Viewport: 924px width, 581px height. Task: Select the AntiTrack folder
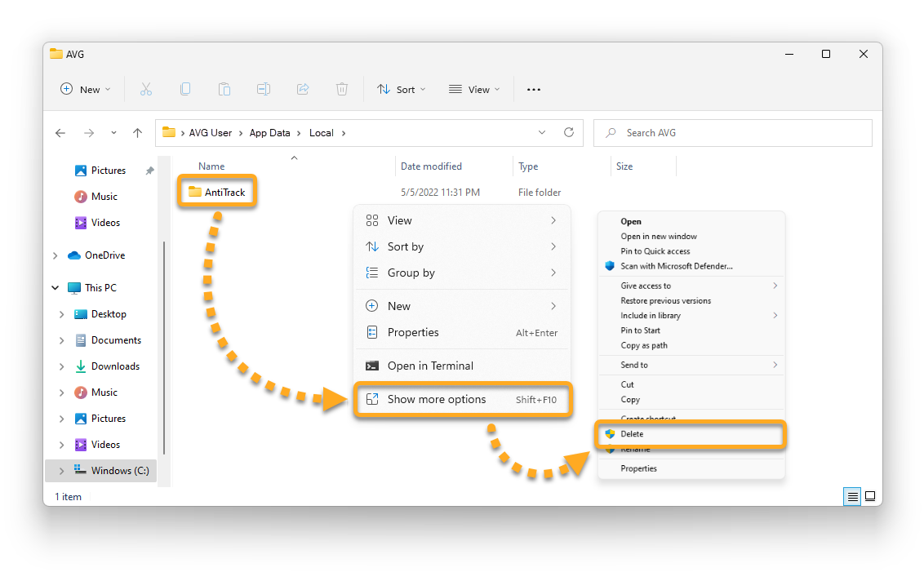click(217, 193)
